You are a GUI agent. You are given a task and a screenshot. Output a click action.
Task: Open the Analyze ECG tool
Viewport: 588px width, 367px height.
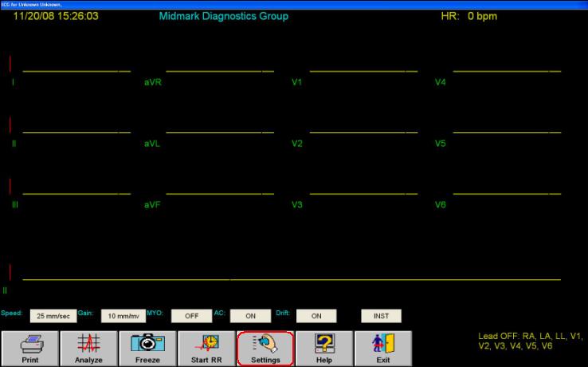click(x=89, y=349)
